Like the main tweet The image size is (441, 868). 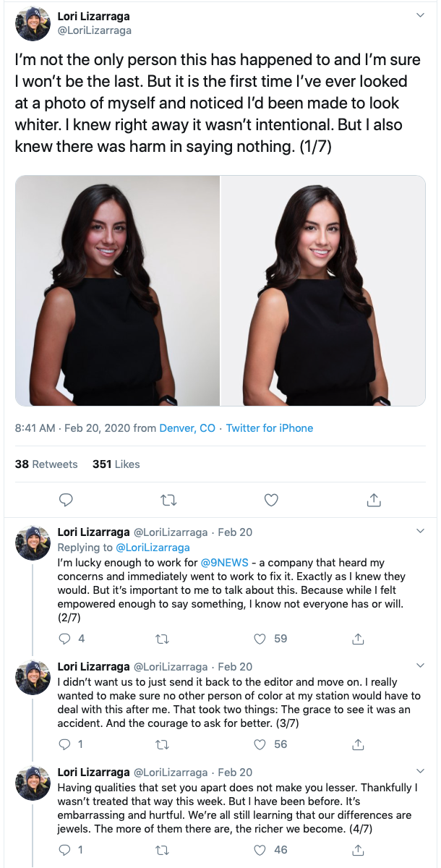click(271, 499)
